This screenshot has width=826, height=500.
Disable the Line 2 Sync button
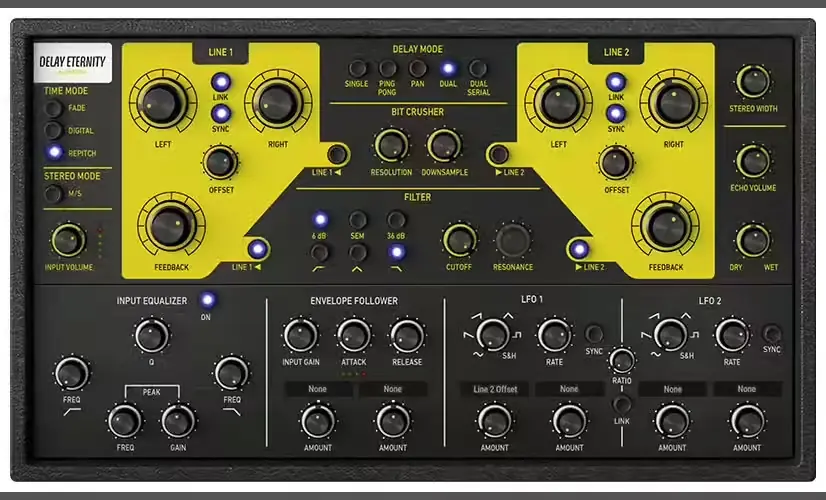click(x=615, y=113)
